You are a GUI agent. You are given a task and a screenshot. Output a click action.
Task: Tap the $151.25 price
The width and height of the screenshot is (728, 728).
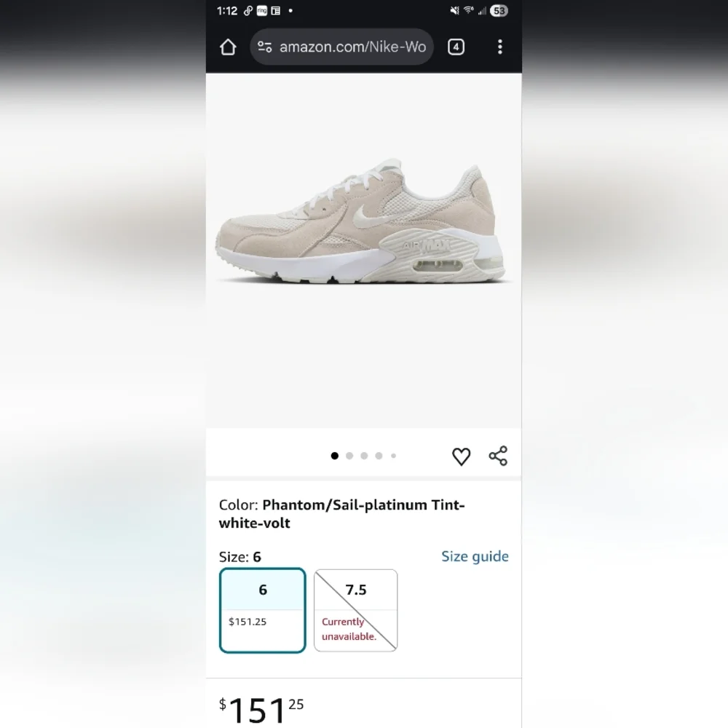coord(261,711)
